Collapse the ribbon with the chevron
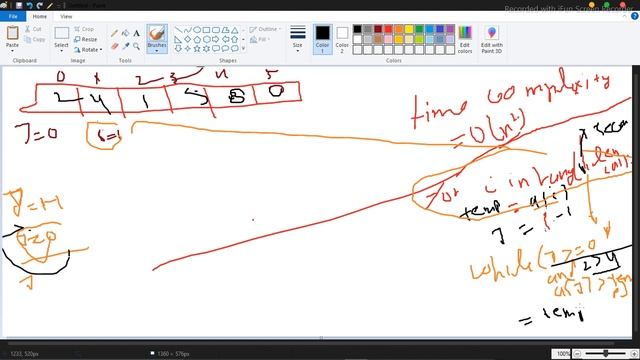 pyautogui.click(x=624, y=16)
